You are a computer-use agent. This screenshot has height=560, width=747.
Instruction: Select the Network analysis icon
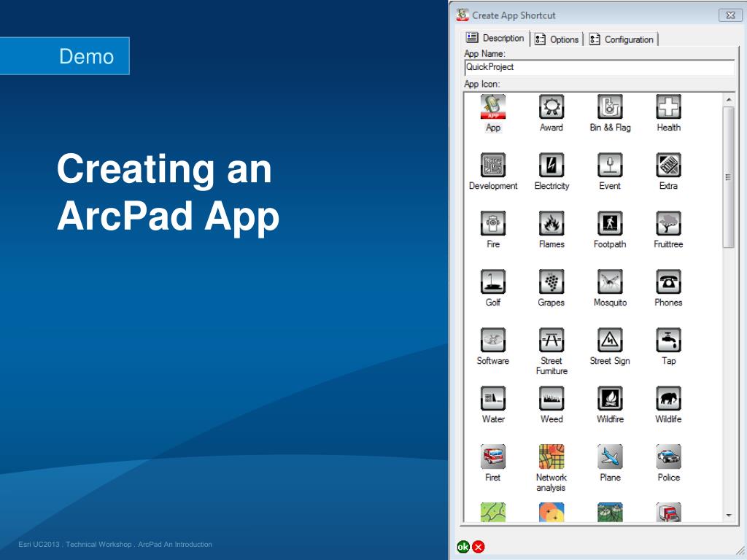pyautogui.click(x=551, y=456)
